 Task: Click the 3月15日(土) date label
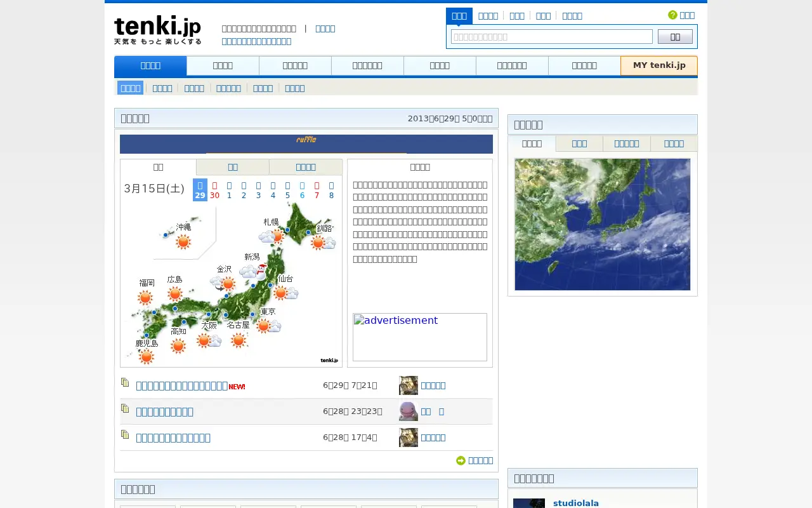pyautogui.click(x=154, y=189)
